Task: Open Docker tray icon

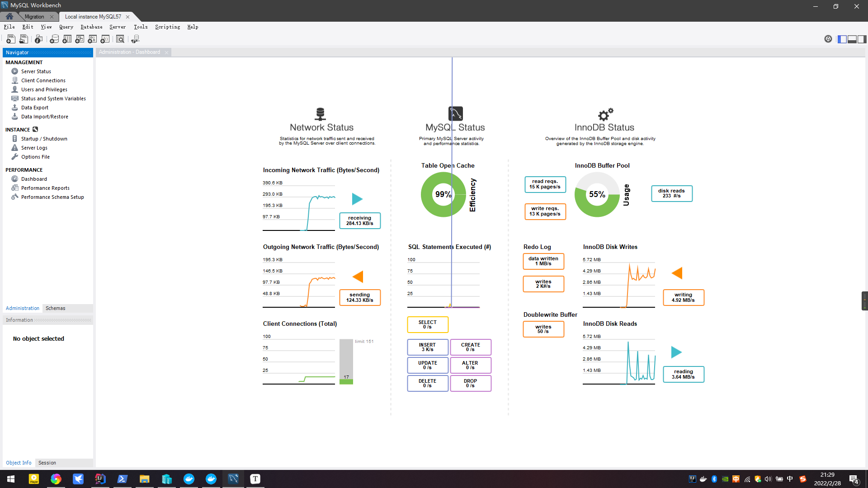Action: click(703, 479)
